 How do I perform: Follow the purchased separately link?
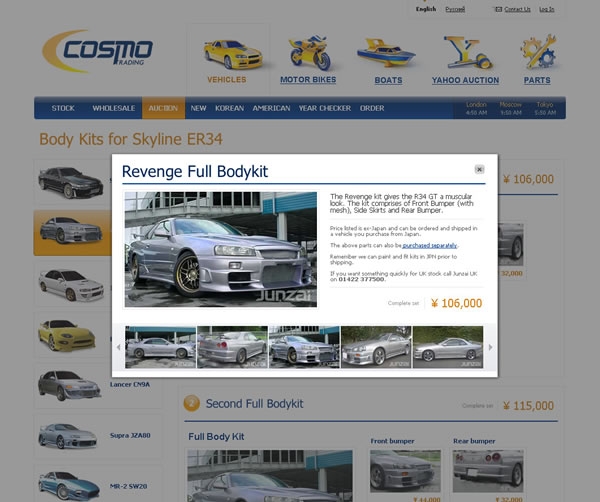(430, 245)
